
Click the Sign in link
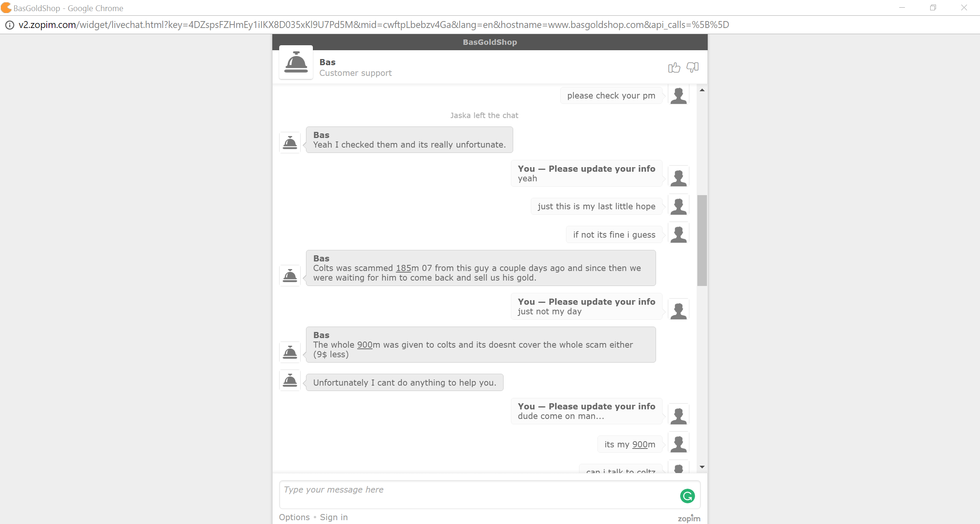pyautogui.click(x=334, y=517)
